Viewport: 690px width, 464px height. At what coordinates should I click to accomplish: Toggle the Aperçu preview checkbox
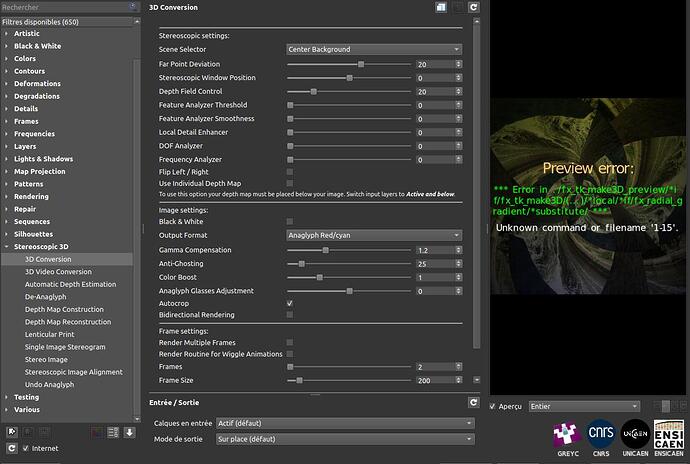(492, 406)
